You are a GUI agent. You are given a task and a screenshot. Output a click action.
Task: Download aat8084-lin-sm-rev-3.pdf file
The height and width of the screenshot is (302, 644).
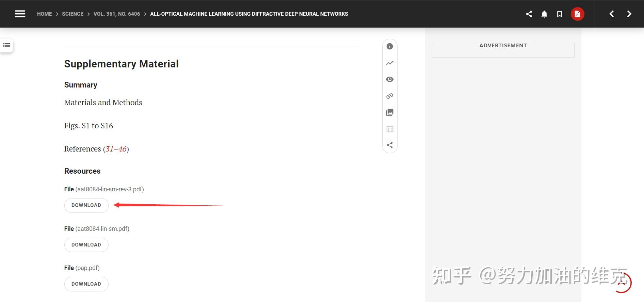86,205
